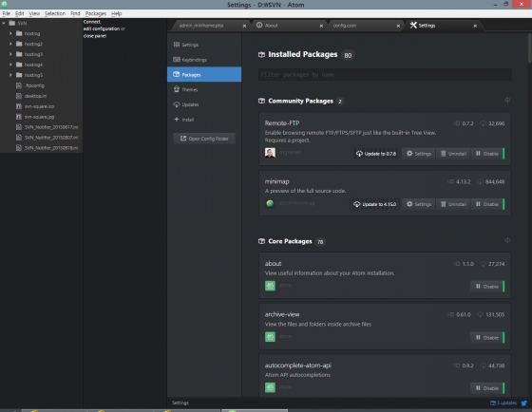Open the minimap package title
532x412 pixels.
point(276,181)
